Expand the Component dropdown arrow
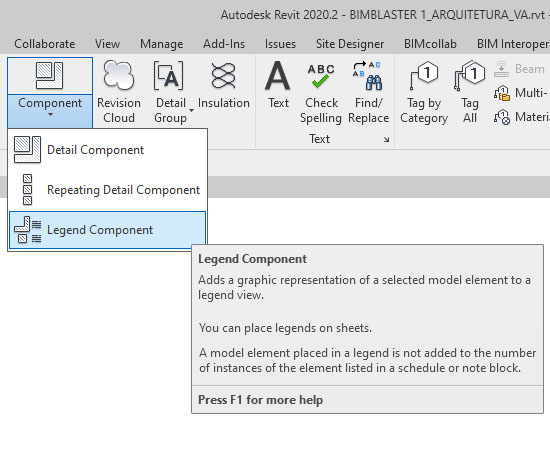 click(x=50, y=115)
